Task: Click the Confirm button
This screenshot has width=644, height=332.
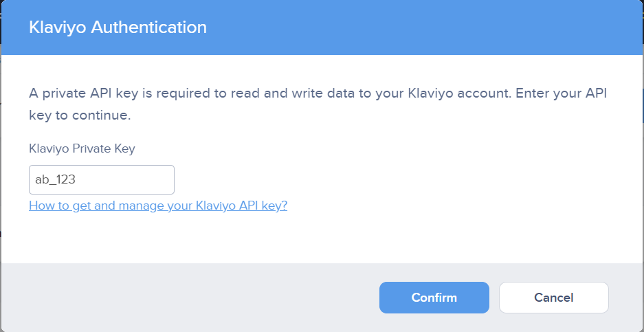Action: point(434,298)
